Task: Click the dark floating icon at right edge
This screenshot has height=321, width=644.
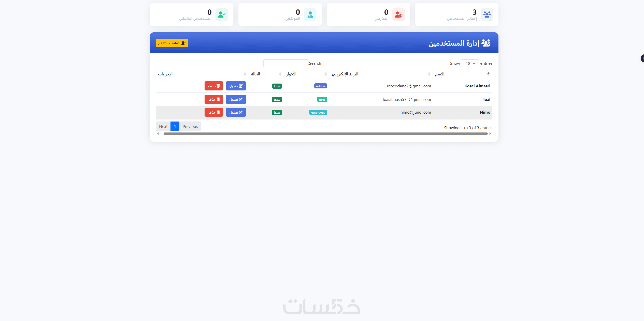Action: pyautogui.click(x=642, y=58)
